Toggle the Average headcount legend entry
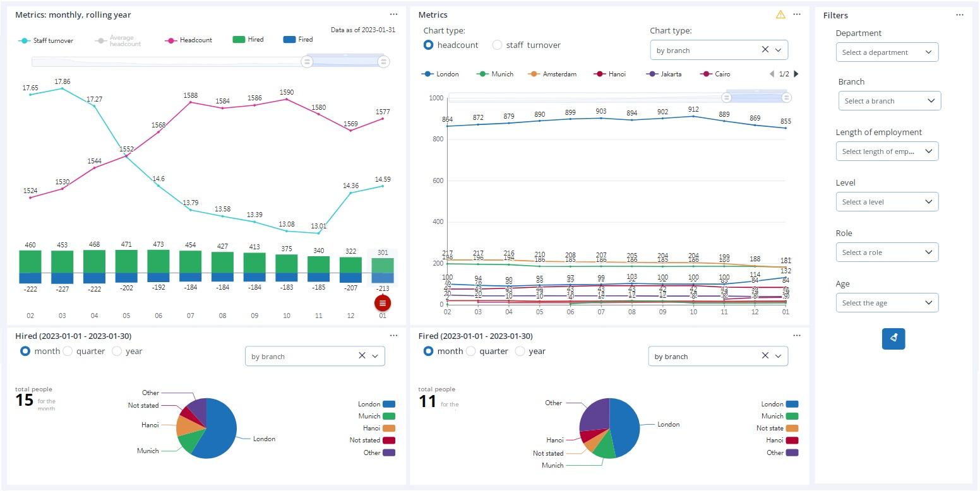The image size is (980, 491). click(119, 40)
